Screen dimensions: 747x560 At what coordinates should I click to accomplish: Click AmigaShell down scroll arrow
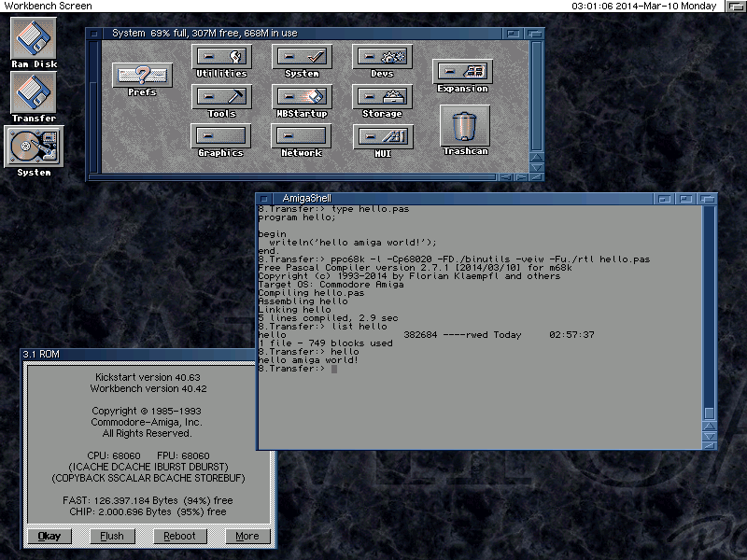[710, 436]
